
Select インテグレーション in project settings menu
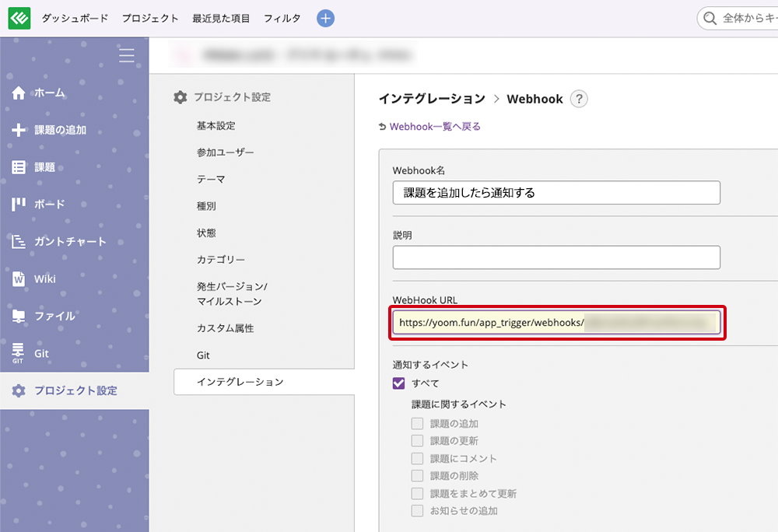(x=240, y=382)
